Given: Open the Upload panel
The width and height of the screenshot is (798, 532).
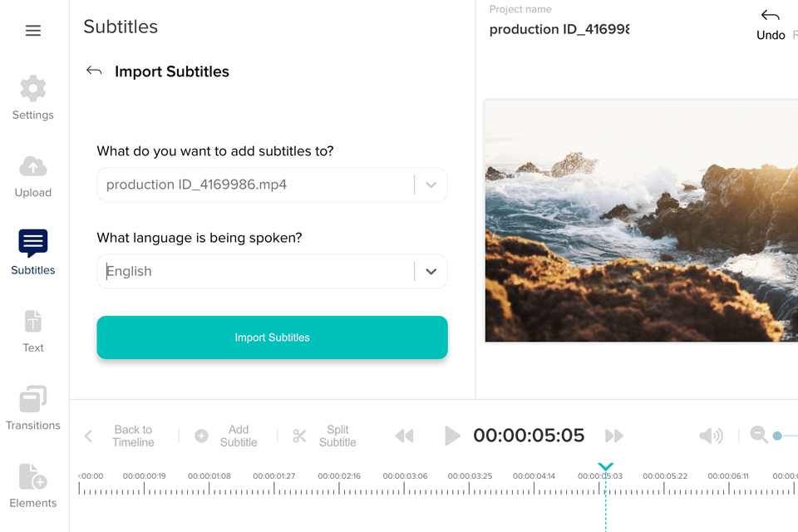Looking at the screenshot, I should point(33,175).
